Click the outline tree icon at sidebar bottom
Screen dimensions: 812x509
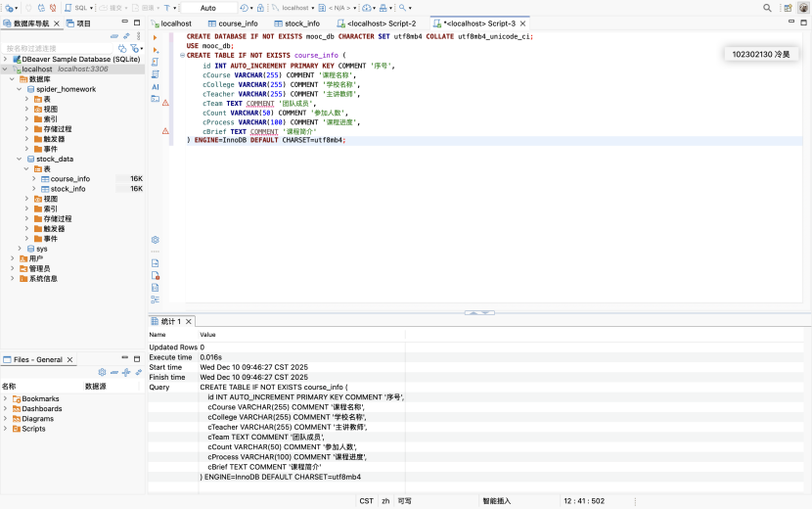tap(156, 300)
